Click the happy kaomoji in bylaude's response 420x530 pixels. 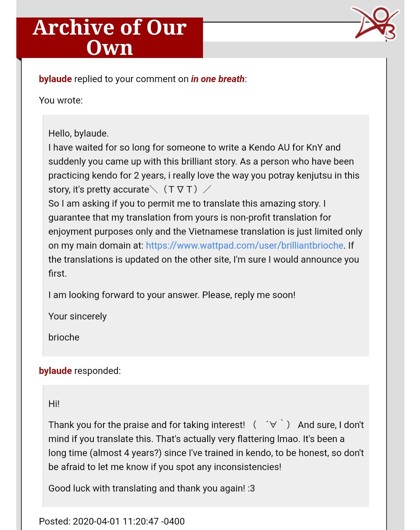click(271, 425)
